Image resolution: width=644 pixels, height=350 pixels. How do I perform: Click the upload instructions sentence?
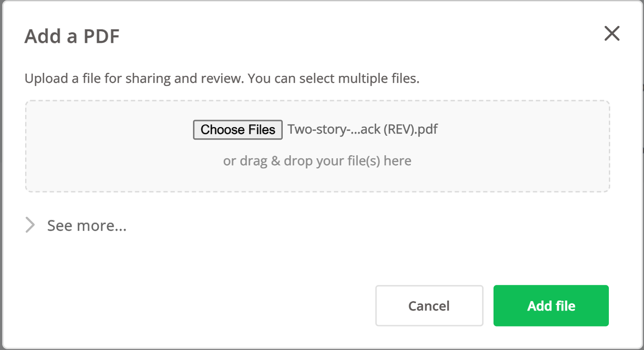pos(222,79)
